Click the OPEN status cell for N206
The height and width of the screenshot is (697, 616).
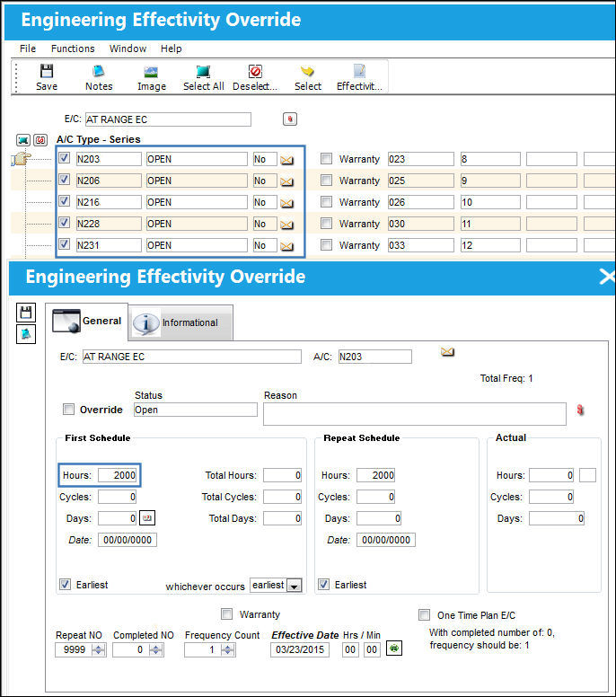(197, 181)
